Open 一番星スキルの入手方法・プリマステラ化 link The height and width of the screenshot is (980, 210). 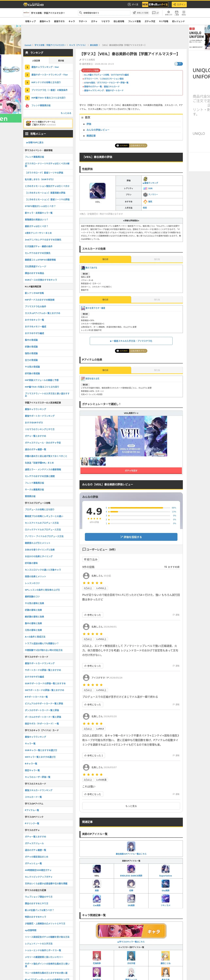[x=131, y=341]
